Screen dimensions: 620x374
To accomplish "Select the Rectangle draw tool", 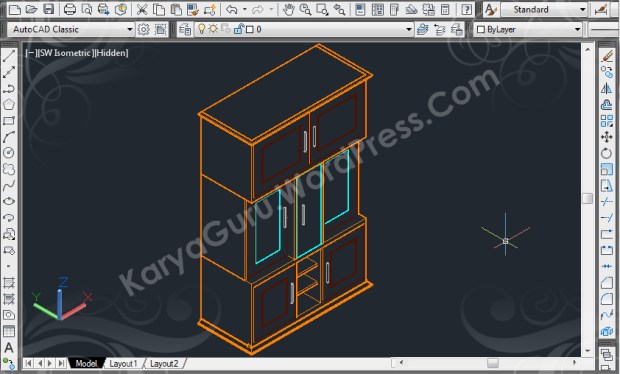I will [9, 121].
